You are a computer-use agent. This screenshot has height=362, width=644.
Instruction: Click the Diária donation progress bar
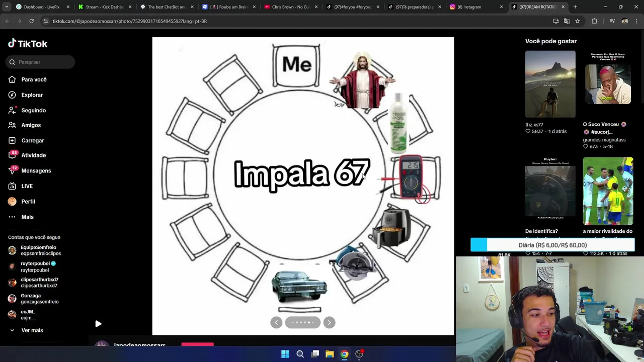[552, 245]
